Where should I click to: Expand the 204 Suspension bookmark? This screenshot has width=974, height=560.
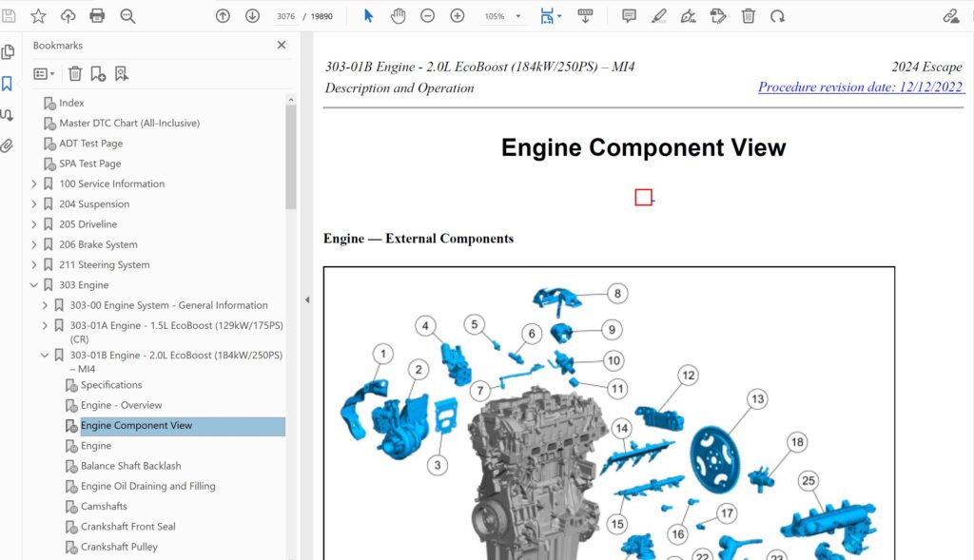(34, 204)
